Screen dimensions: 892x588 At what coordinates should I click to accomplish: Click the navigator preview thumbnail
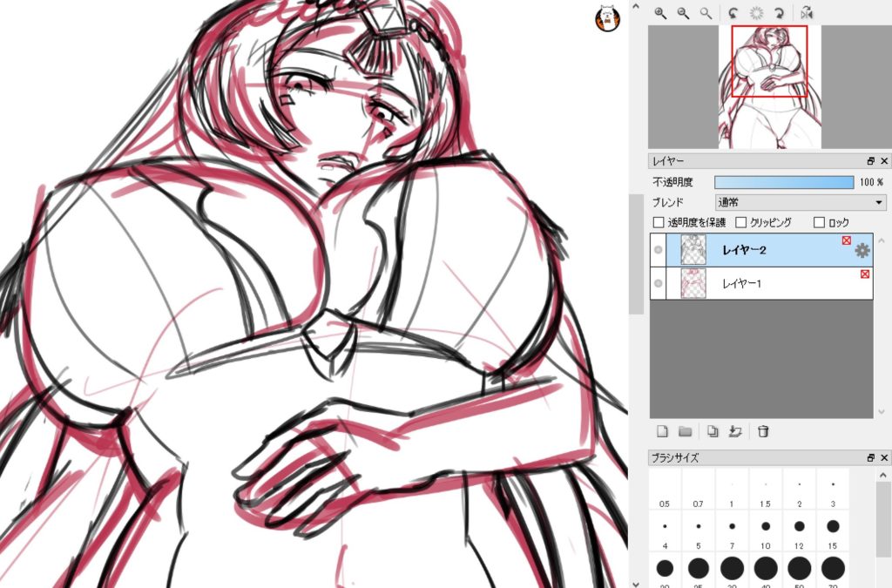(769, 86)
